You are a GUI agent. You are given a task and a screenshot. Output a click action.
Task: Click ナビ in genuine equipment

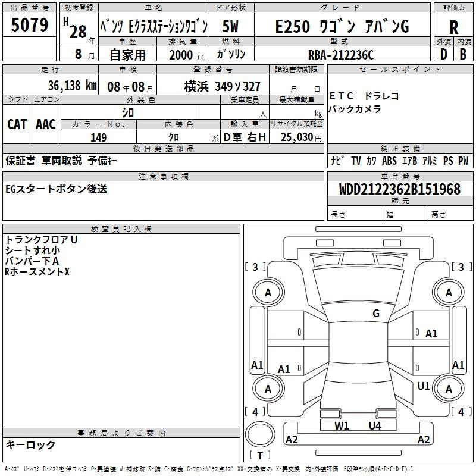[x=337, y=161]
